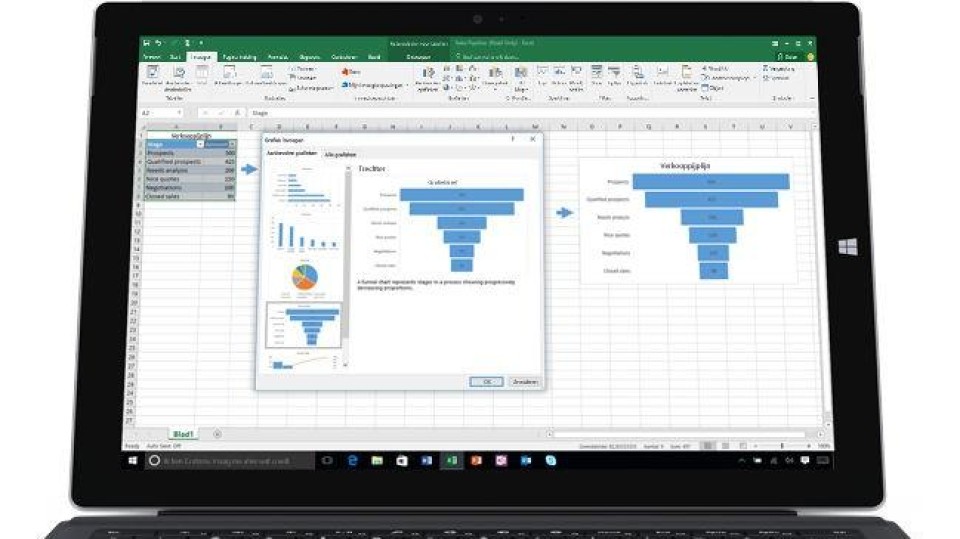Open the Store add-ins button
Screen dimensions: 960x539
pos(351,72)
